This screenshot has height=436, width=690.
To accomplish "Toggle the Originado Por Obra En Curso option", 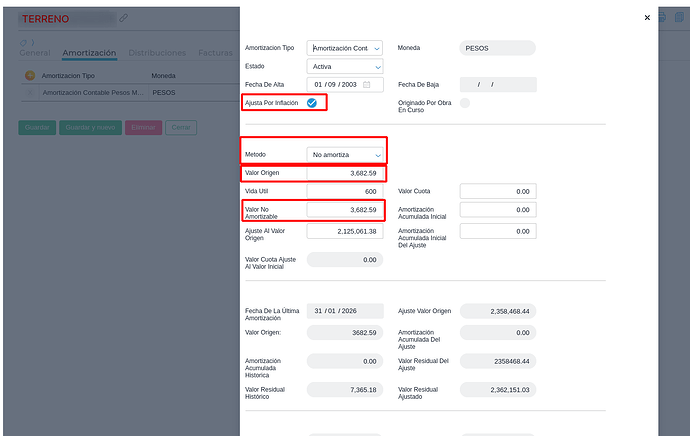I will (x=465, y=103).
